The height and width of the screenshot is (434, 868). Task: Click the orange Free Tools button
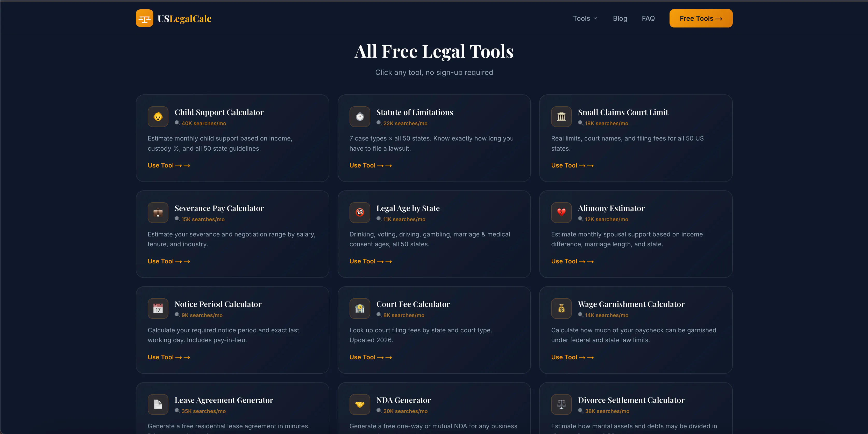click(x=701, y=18)
